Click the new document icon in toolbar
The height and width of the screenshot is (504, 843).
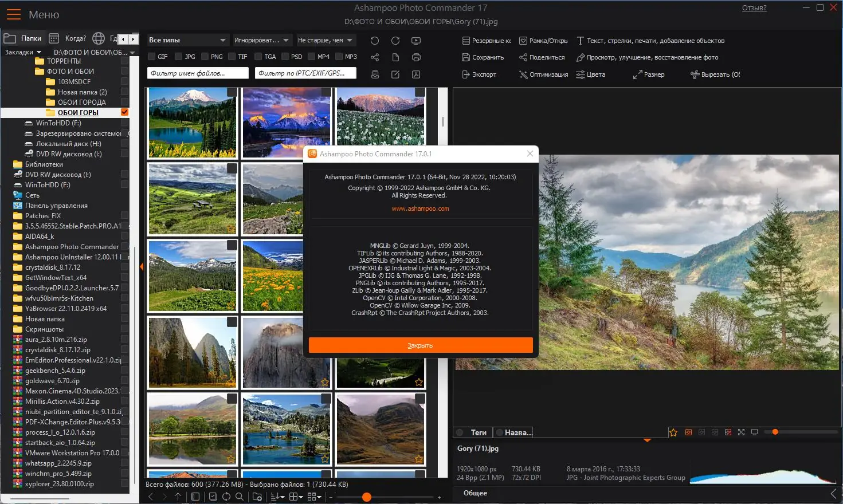[x=395, y=57]
